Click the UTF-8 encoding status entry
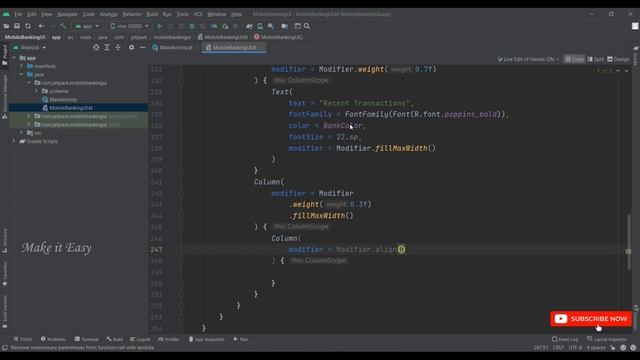Viewport: 640px width, 360px height. pos(575,348)
